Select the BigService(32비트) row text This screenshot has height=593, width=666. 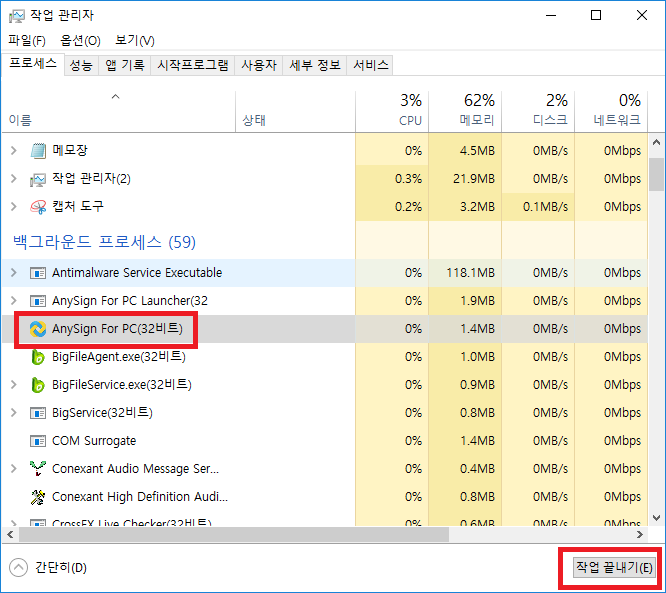click(102, 413)
